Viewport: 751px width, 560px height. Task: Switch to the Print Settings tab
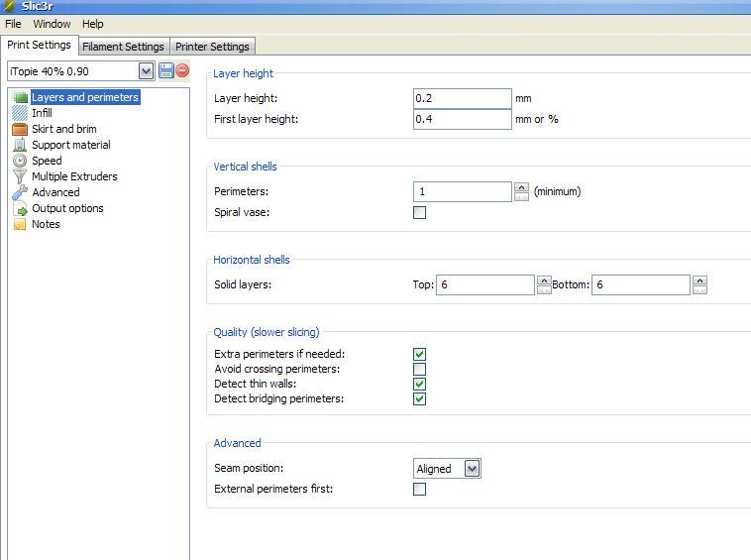tap(39, 45)
